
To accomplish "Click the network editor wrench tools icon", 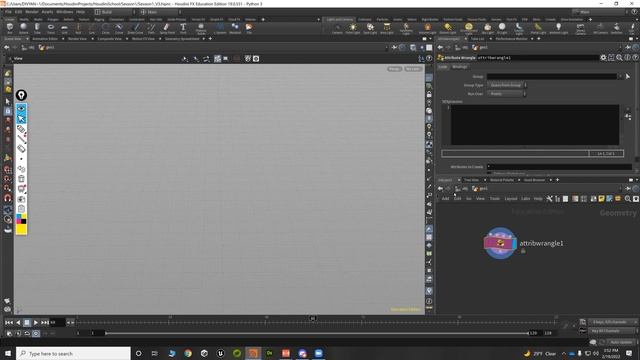I will 549,199.
